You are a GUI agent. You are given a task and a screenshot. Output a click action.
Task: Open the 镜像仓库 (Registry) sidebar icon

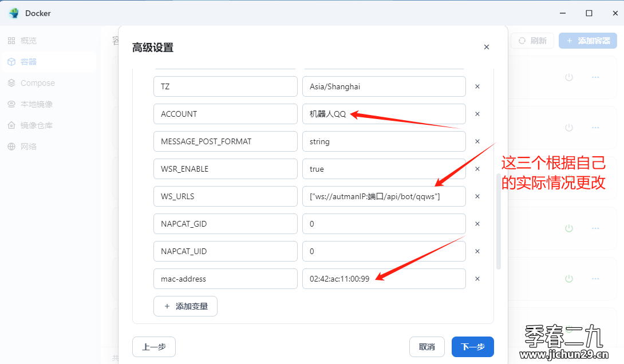[x=13, y=125]
